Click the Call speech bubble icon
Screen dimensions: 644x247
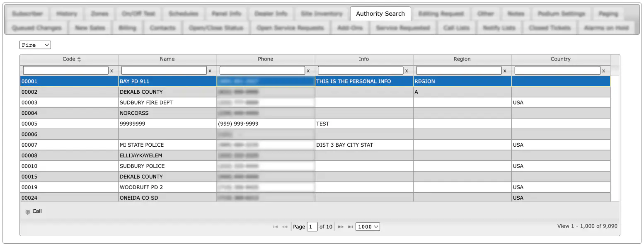click(x=28, y=212)
